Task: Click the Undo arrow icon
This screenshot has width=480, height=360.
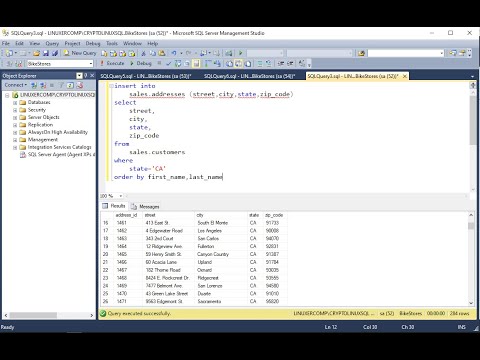Action: tap(174, 53)
